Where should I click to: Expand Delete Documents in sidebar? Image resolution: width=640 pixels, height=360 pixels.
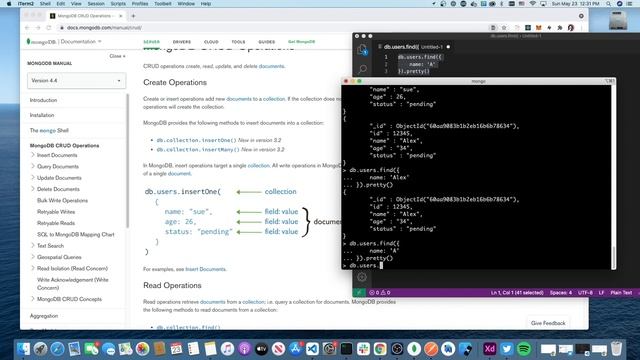(33, 189)
